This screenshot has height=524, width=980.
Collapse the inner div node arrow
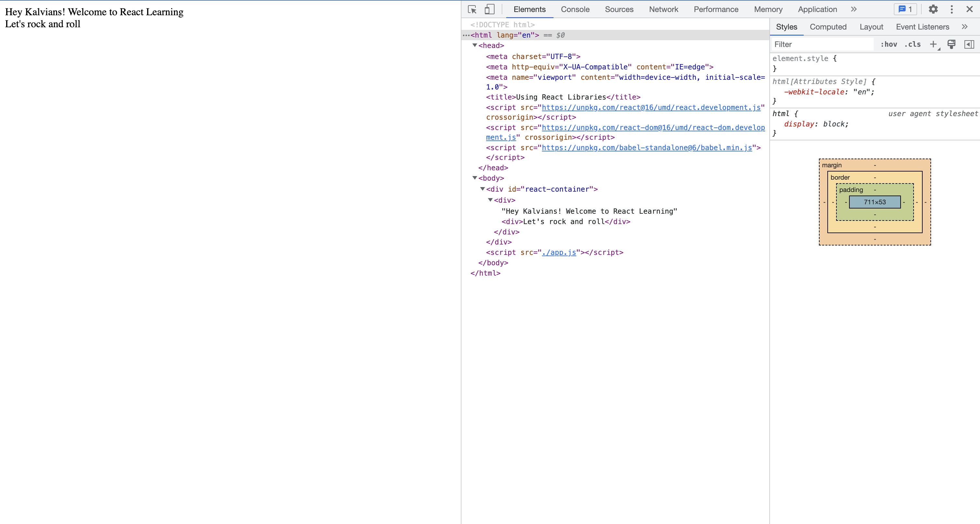pyautogui.click(x=490, y=200)
